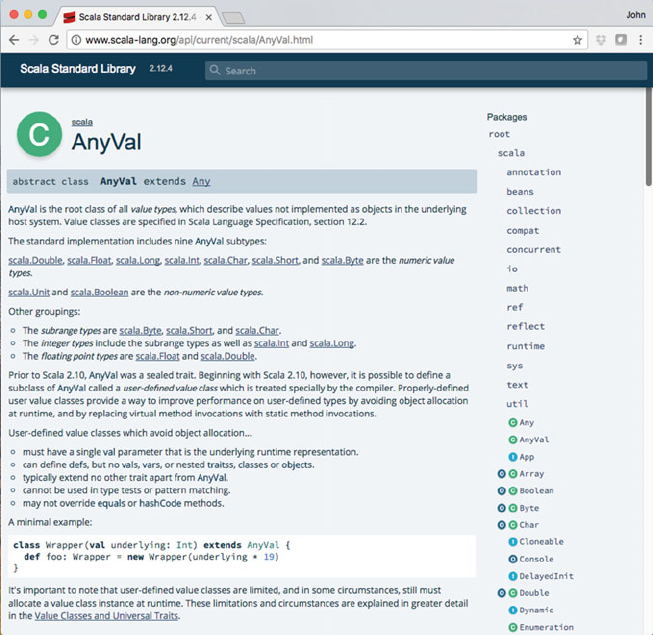653x635 pixels.
Task: Select the root package in sidebar
Action: (x=499, y=134)
